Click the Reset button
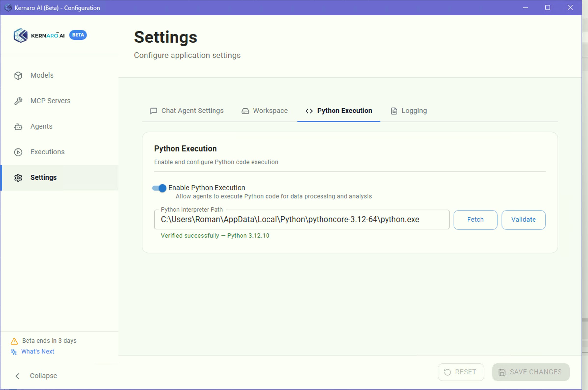Viewport: 588px width, 390px height. (461, 372)
